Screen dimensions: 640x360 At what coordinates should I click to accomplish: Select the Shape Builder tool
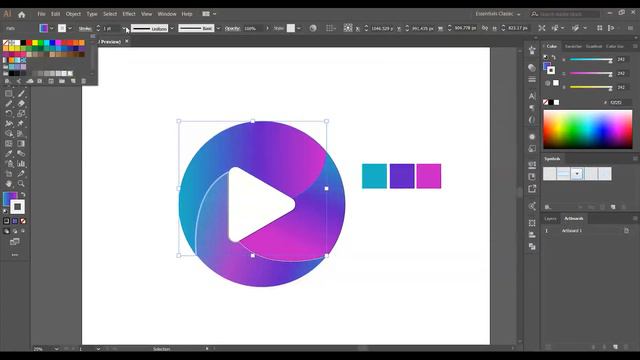(9, 133)
